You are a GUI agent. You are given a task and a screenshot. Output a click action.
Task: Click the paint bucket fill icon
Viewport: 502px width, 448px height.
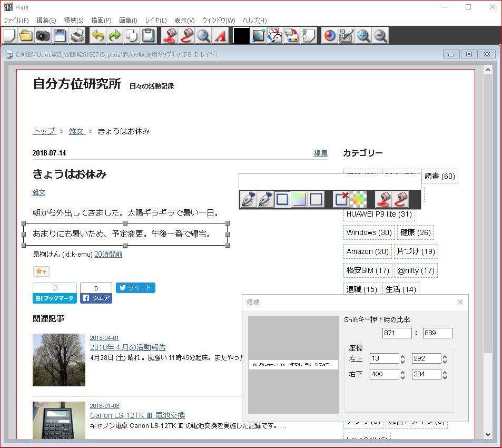point(169,35)
